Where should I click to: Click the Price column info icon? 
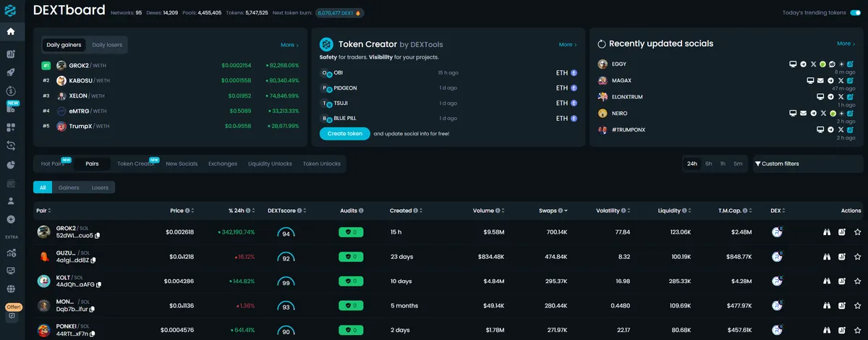pos(188,211)
